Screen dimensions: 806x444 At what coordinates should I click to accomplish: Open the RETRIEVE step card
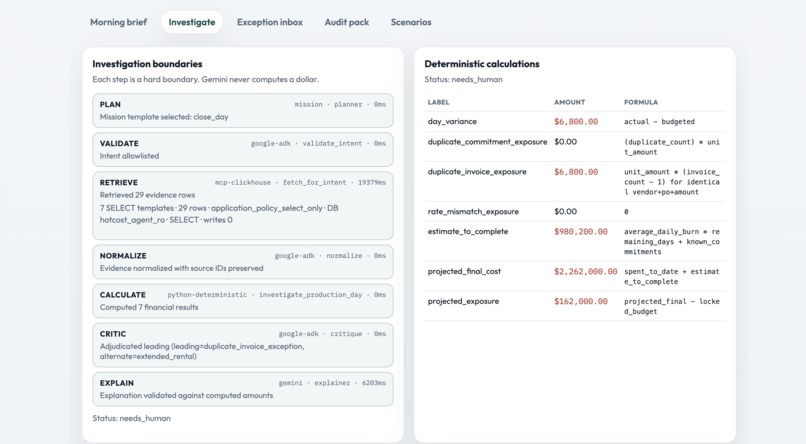[x=243, y=206]
